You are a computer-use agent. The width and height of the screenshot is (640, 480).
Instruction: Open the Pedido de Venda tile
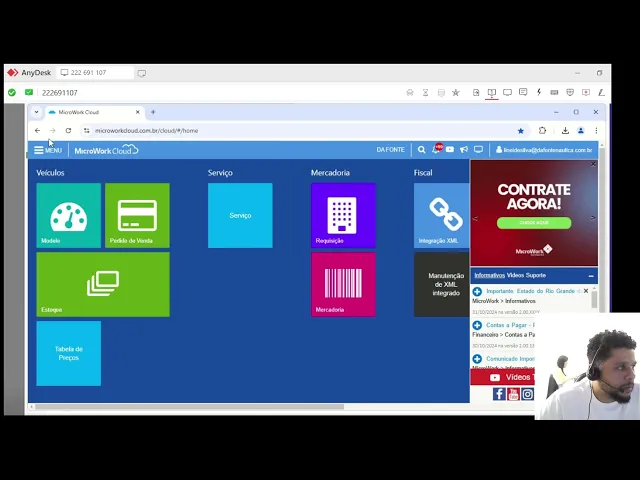tap(137, 215)
